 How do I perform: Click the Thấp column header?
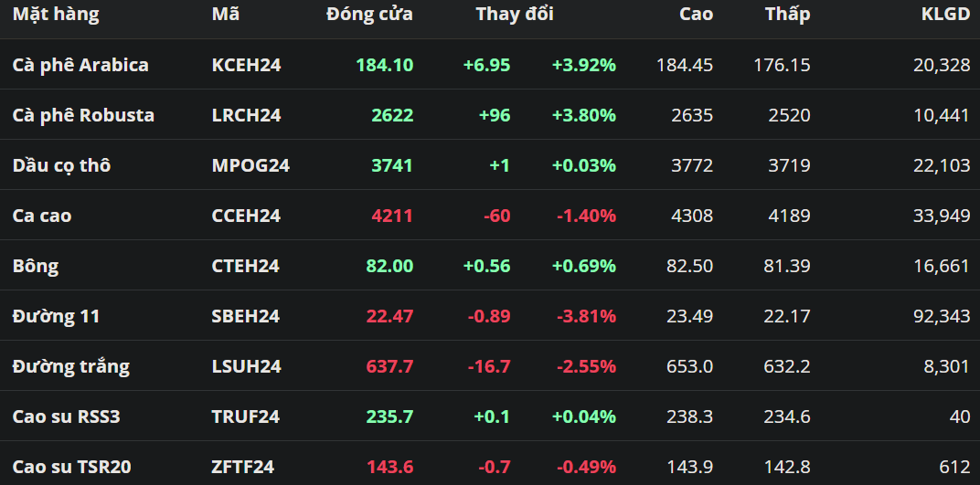(x=788, y=15)
